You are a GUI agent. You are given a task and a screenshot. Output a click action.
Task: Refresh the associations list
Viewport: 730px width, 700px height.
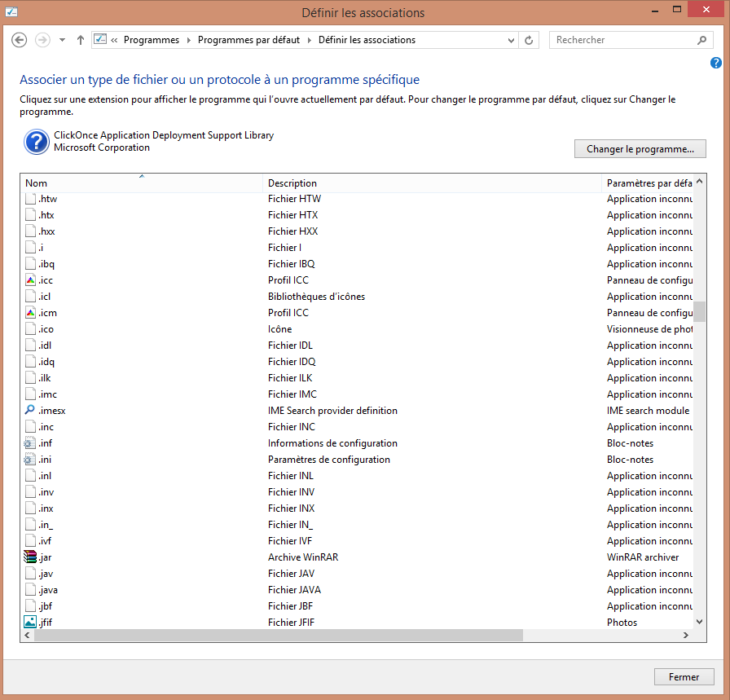point(529,41)
